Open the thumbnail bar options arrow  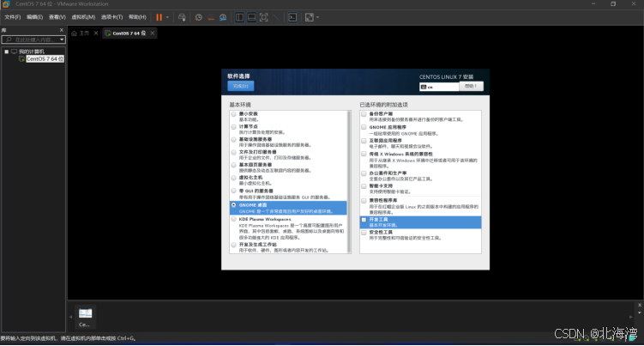639,313
